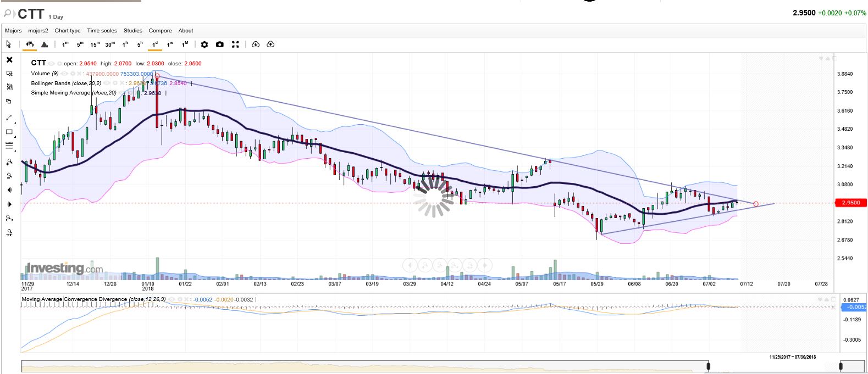Move MACD panel up arrow icon
This screenshot has width=868, height=374.
pyautogui.click(x=827, y=299)
